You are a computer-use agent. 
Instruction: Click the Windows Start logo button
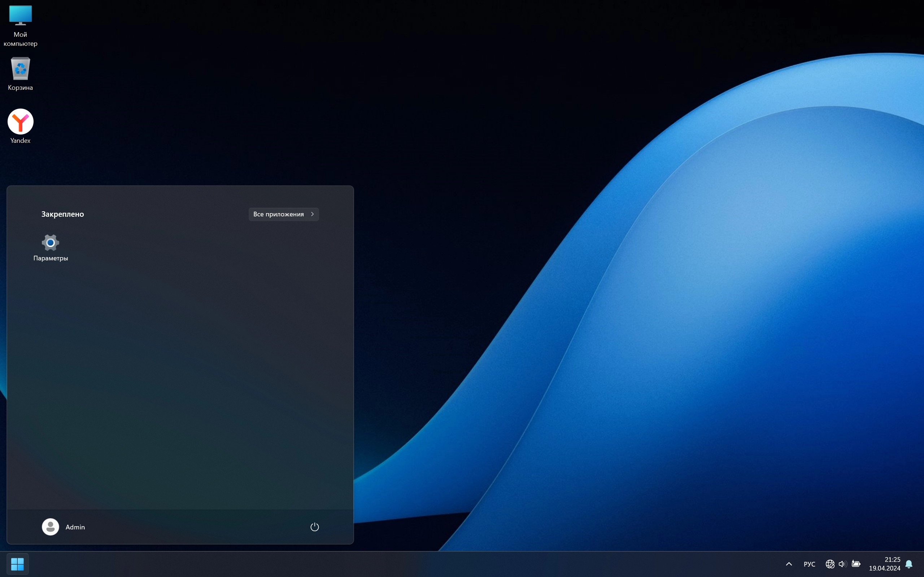18,564
